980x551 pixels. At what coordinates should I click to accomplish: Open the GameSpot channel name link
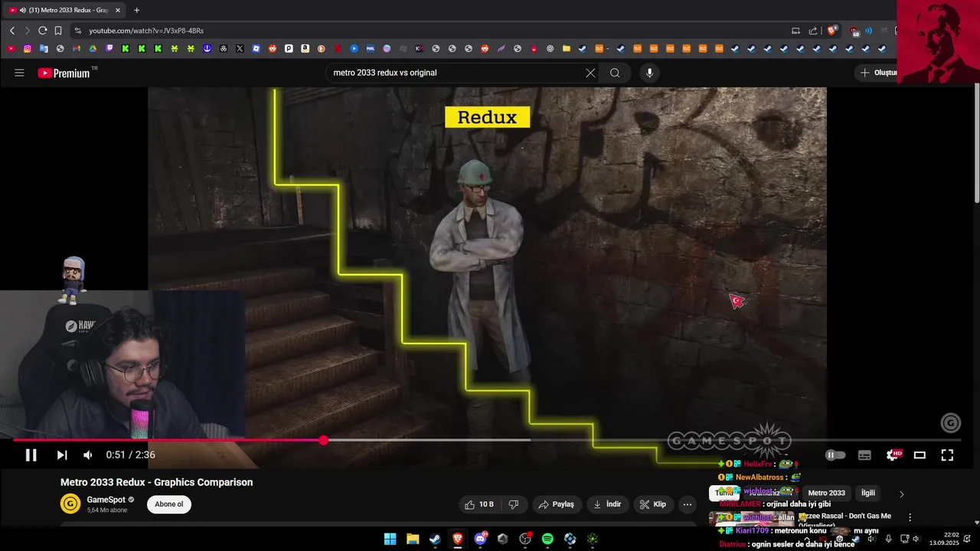pos(106,500)
